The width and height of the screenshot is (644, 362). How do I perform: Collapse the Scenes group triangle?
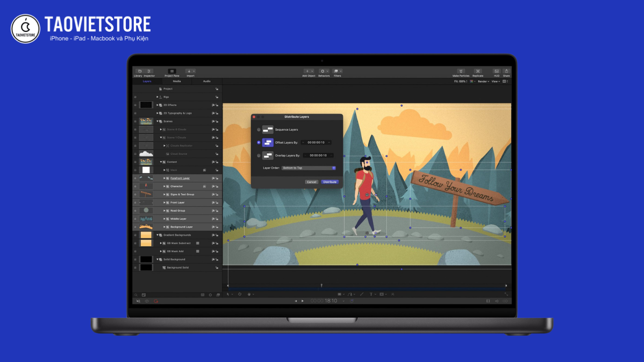click(157, 121)
